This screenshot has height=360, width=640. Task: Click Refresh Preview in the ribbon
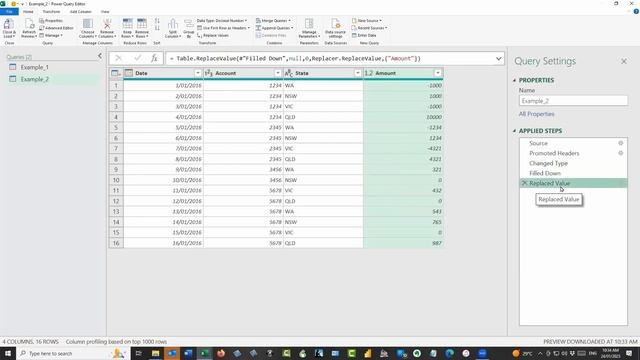29,28
